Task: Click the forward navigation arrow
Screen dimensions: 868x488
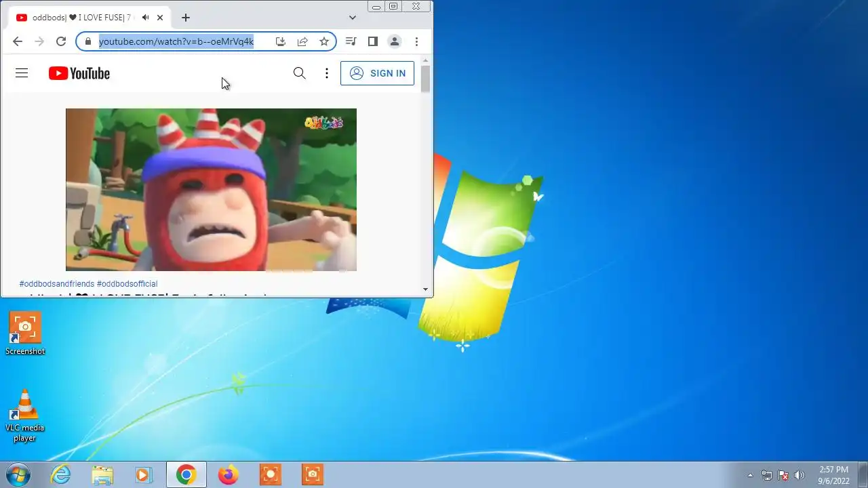Action: tap(39, 41)
